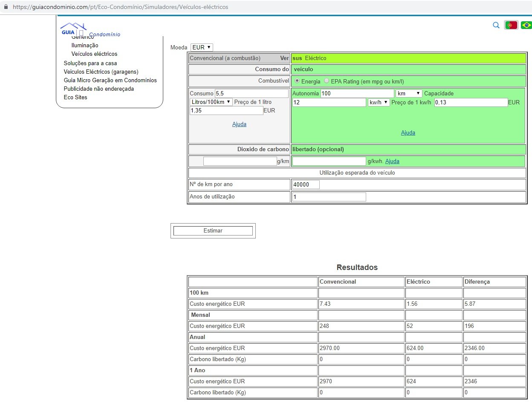Switch to the Brazil flag language
Viewport: 532px width, 402px height.
tap(526, 25)
